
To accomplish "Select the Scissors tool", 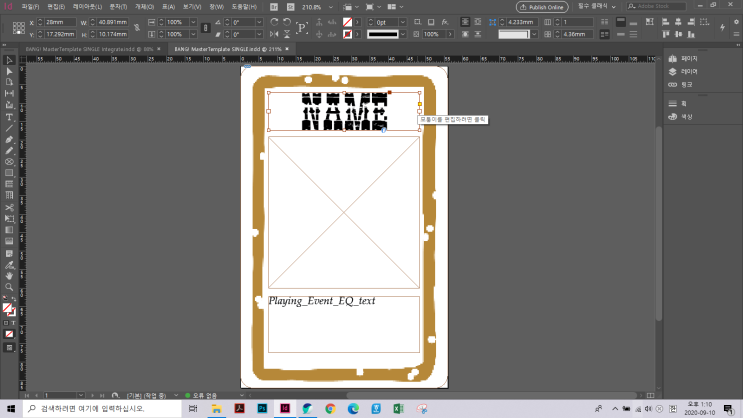I will pyautogui.click(x=9, y=208).
